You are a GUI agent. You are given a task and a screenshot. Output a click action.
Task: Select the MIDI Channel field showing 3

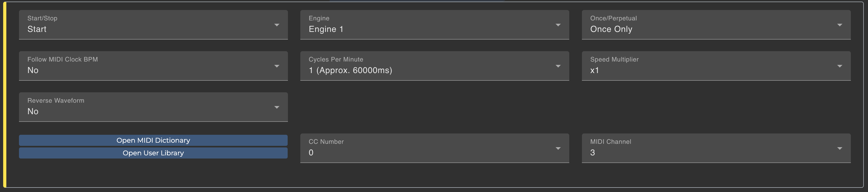[716, 148]
